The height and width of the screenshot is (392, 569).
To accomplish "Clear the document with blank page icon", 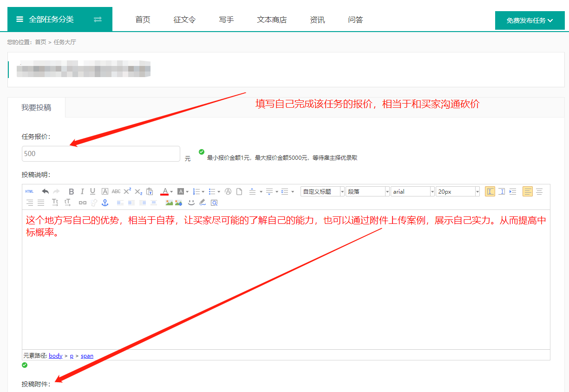I will (x=240, y=191).
